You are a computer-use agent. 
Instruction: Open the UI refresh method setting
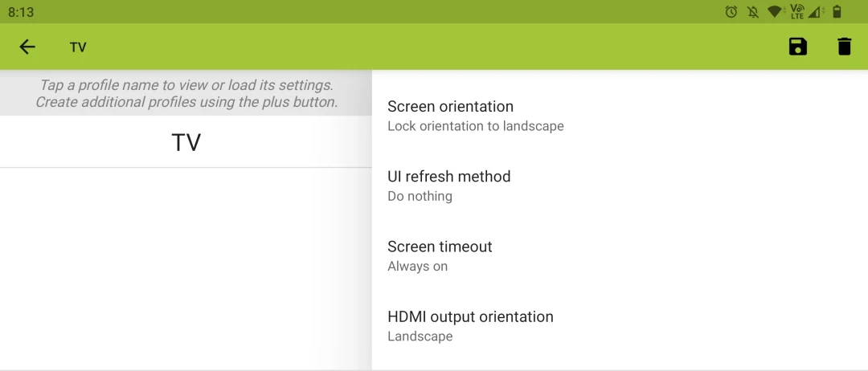coord(448,177)
